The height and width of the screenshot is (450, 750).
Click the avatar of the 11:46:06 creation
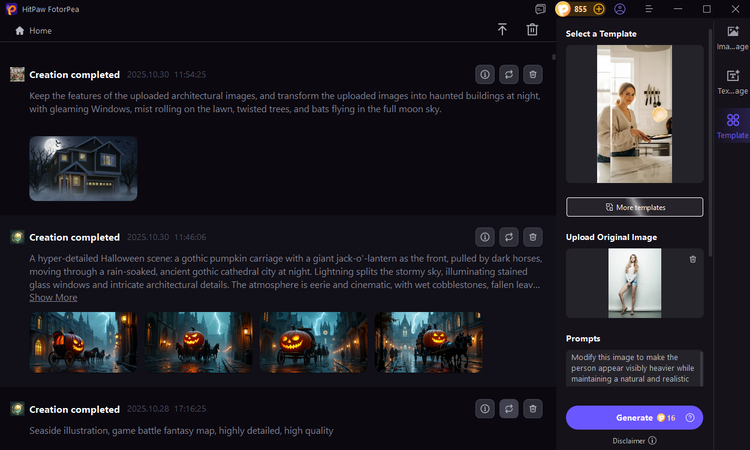tap(17, 237)
